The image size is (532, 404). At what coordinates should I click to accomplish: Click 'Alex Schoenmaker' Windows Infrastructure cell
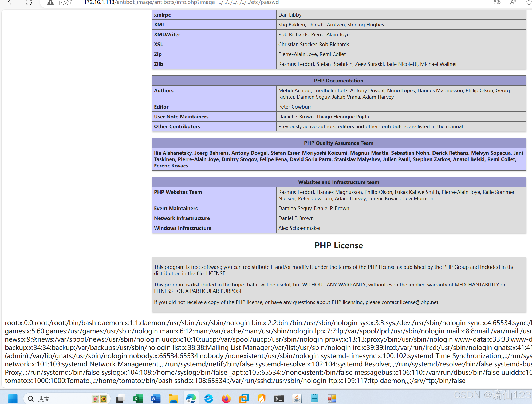tap(401, 228)
